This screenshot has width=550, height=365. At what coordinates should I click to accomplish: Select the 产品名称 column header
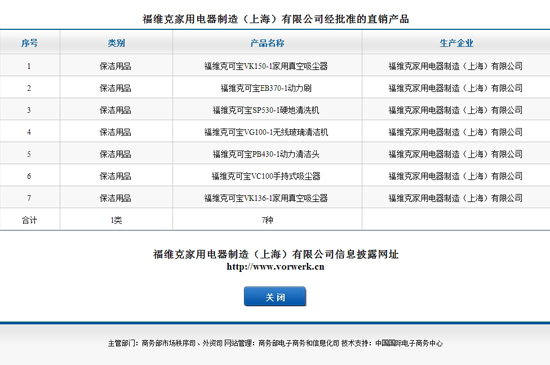tap(267, 43)
